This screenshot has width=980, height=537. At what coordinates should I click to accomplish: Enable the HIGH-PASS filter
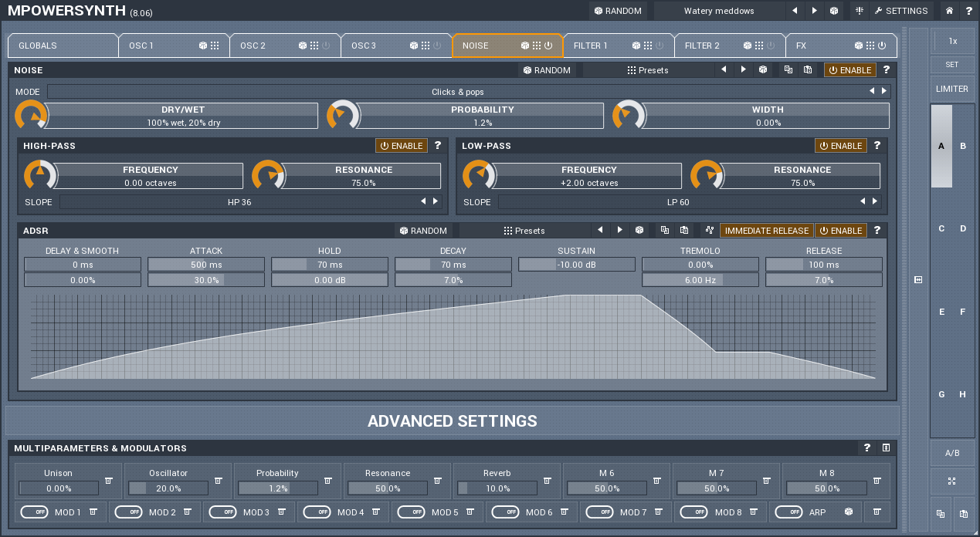401,145
